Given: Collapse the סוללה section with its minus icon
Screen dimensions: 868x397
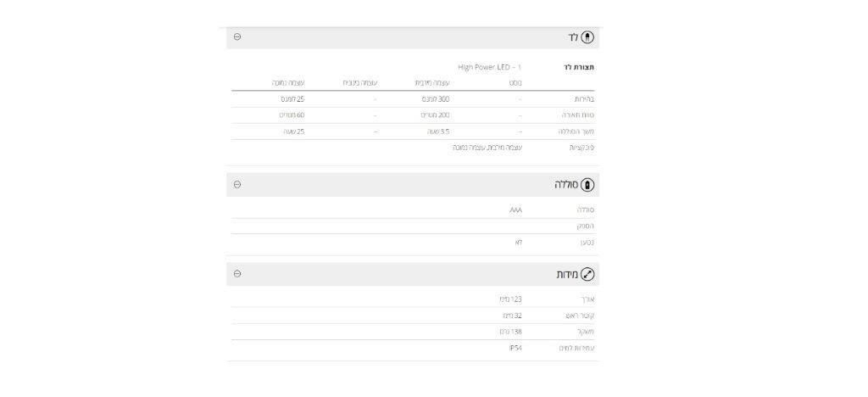Looking at the screenshot, I should point(237,185).
